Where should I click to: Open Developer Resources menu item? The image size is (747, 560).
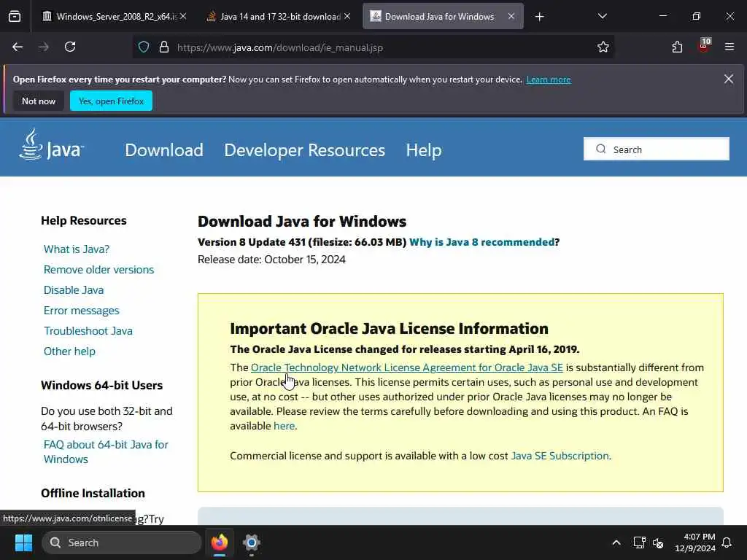pos(304,150)
